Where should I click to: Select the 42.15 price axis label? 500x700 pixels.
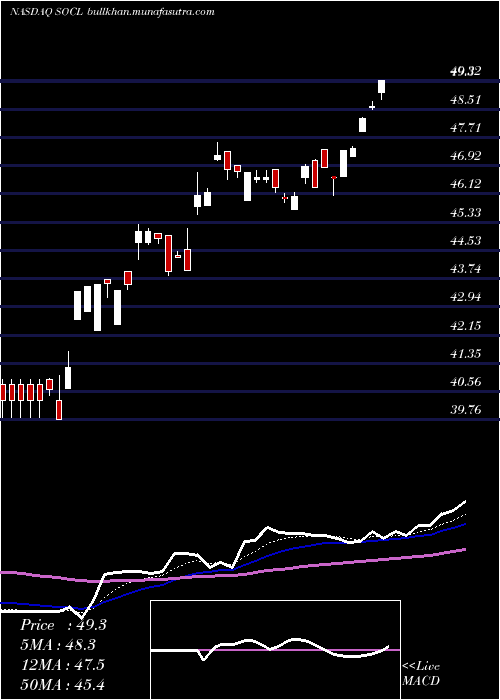(466, 326)
